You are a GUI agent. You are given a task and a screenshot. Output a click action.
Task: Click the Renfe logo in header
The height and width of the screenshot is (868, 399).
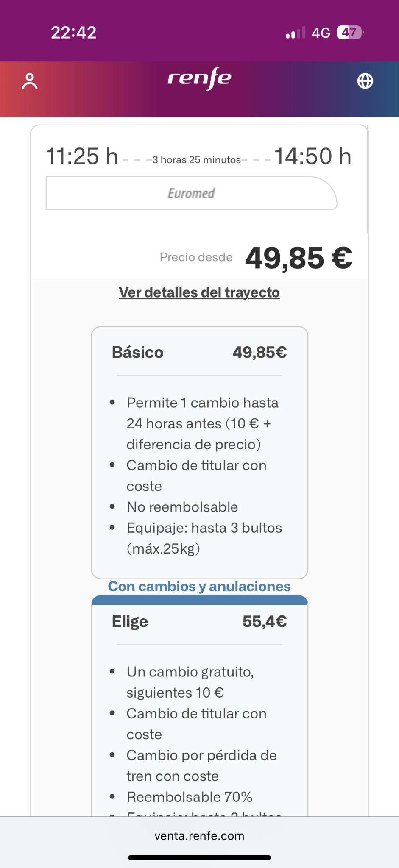click(x=199, y=78)
